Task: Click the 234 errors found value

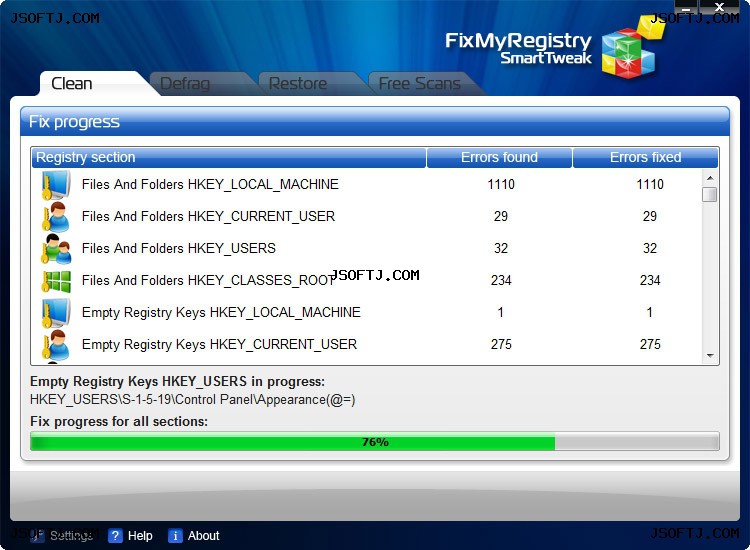Action: point(501,281)
